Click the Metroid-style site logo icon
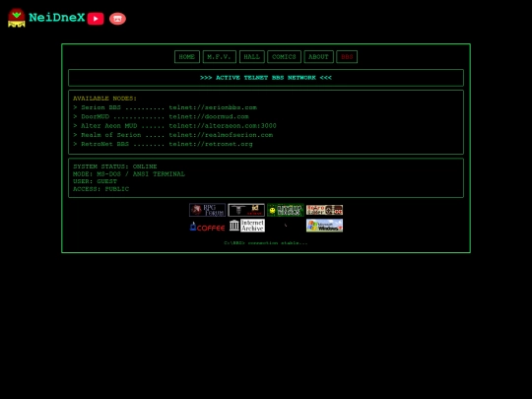Viewport: 532px width, 399px height. pyautogui.click(x=17, y=18)
